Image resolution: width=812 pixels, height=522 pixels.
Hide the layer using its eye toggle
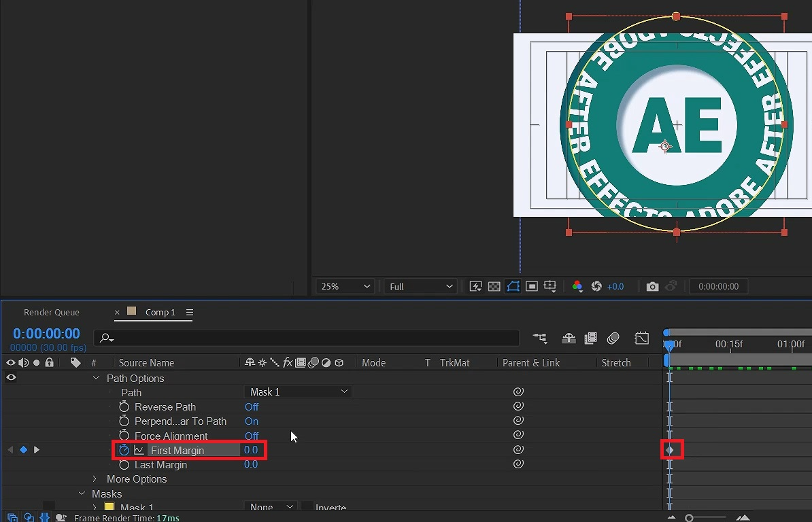point(11,377)
